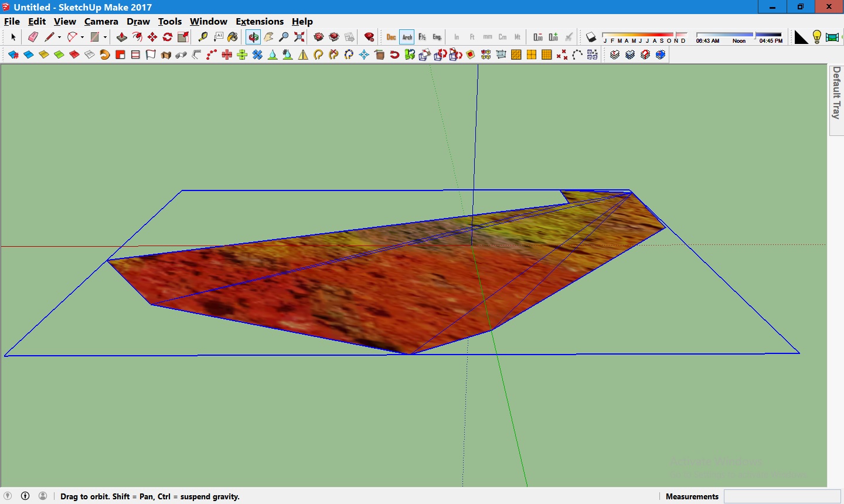Select the green cross plus extension icon

(242, 55)
